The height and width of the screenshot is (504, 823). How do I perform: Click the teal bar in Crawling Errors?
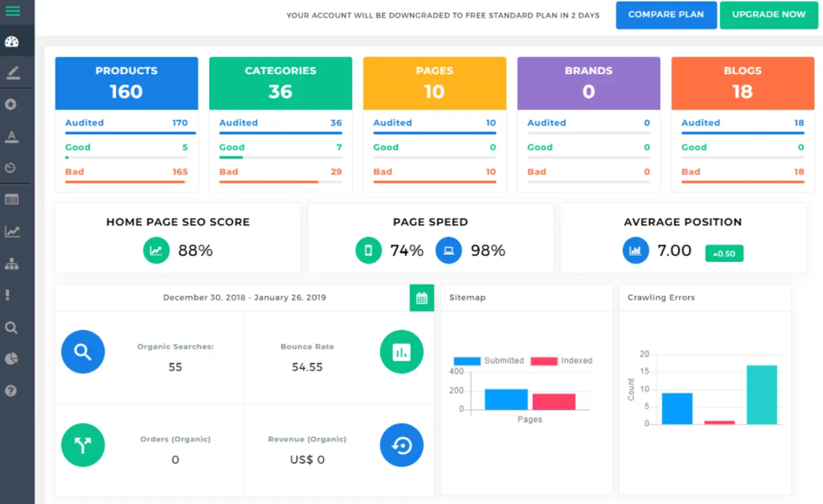(761, 395)
